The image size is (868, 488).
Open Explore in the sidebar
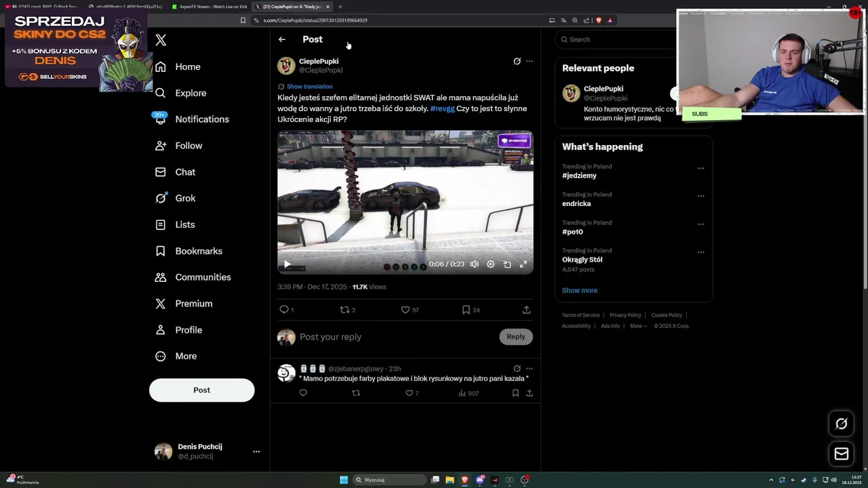[x=180, y=93]
